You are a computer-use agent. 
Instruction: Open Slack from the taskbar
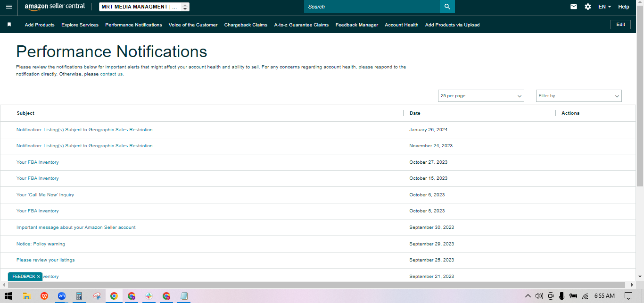(149, 296)
